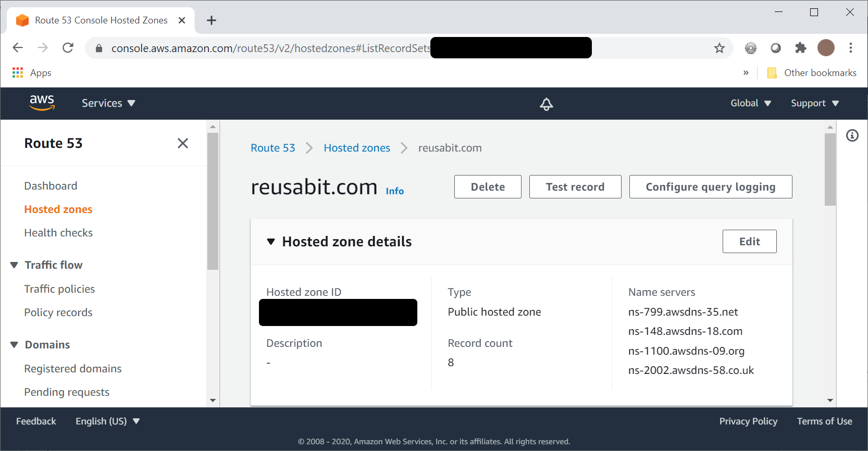Click name server ns-1100.awsdns-09.org

coord(686,351)
